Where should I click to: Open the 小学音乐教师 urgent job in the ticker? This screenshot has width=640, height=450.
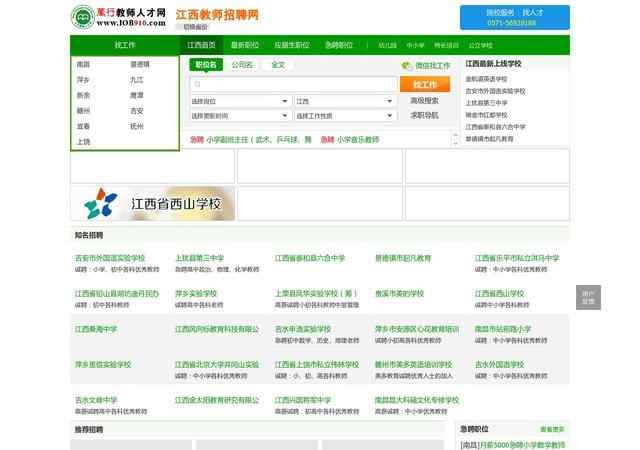(358, 140)
